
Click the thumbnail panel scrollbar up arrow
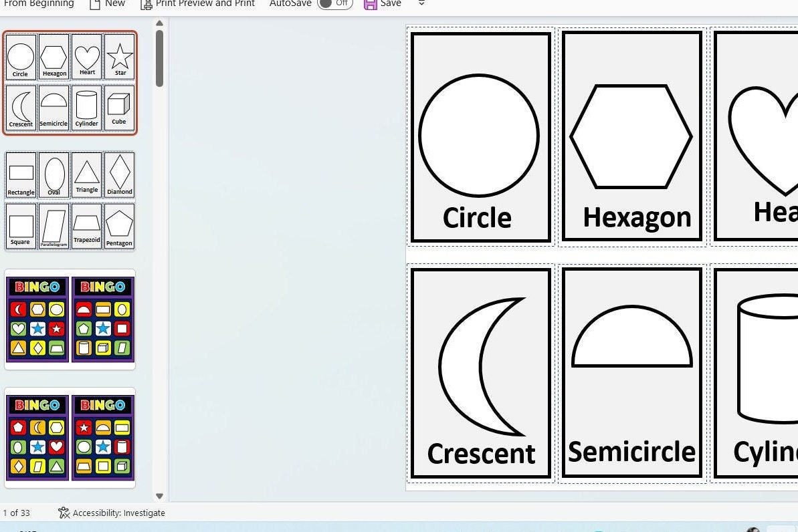tap(159, 23)
